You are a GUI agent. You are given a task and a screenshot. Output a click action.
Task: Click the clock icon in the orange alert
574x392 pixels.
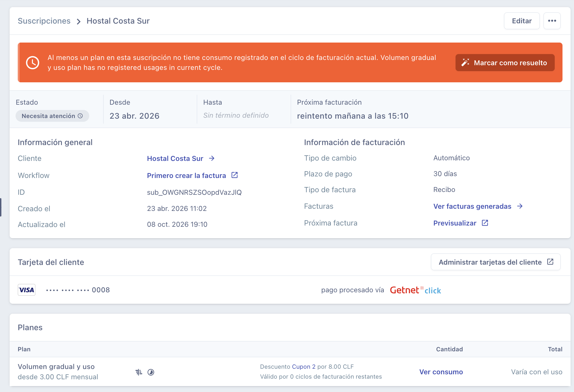33,62
